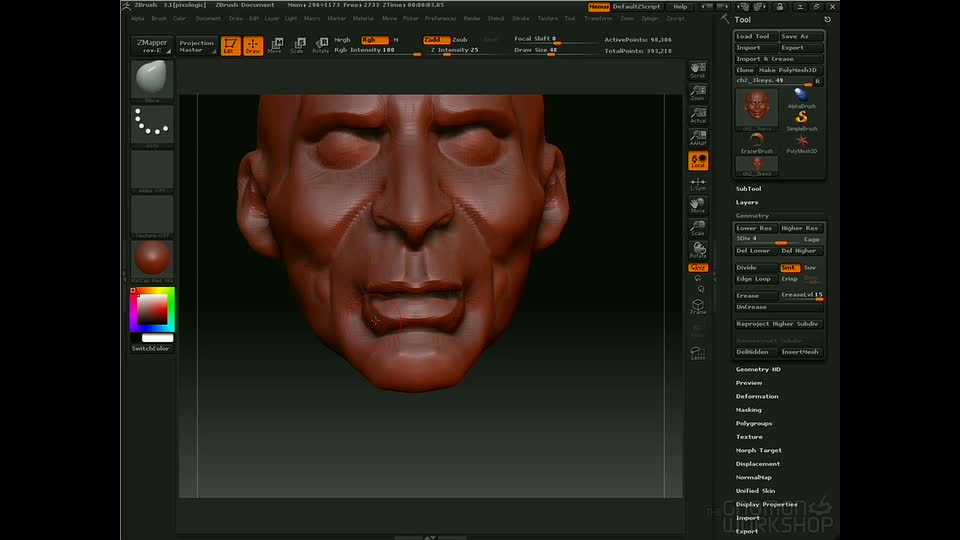Activate Edit mode icon
This screenshot has height=540, width=960.
pyautogui.click(x=230, y=46)
